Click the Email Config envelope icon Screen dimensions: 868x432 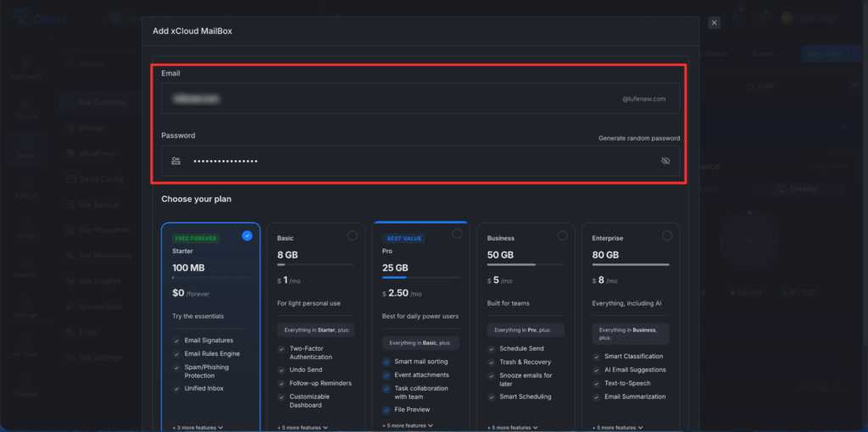(70, 180)
